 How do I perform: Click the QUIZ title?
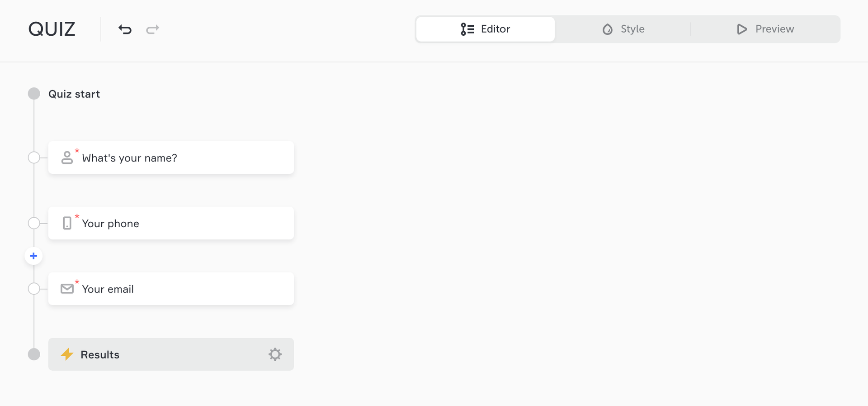(52, 29)
